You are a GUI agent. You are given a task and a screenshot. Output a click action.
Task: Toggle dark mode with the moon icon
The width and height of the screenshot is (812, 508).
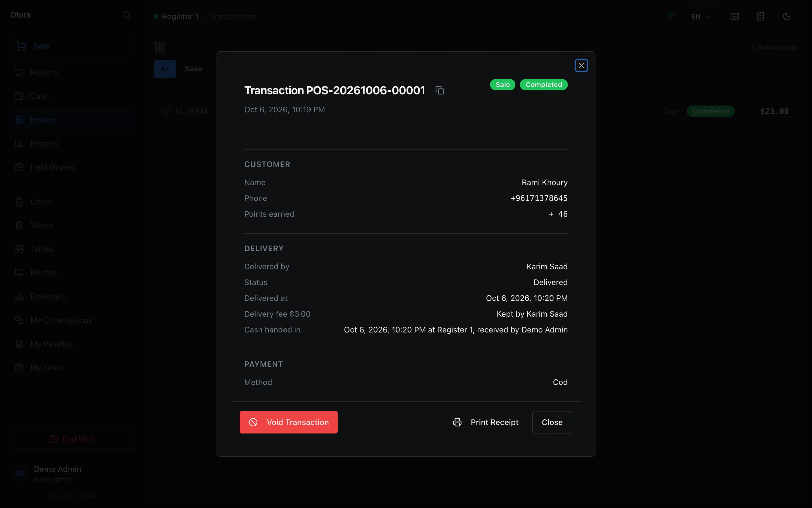(787, 16)
